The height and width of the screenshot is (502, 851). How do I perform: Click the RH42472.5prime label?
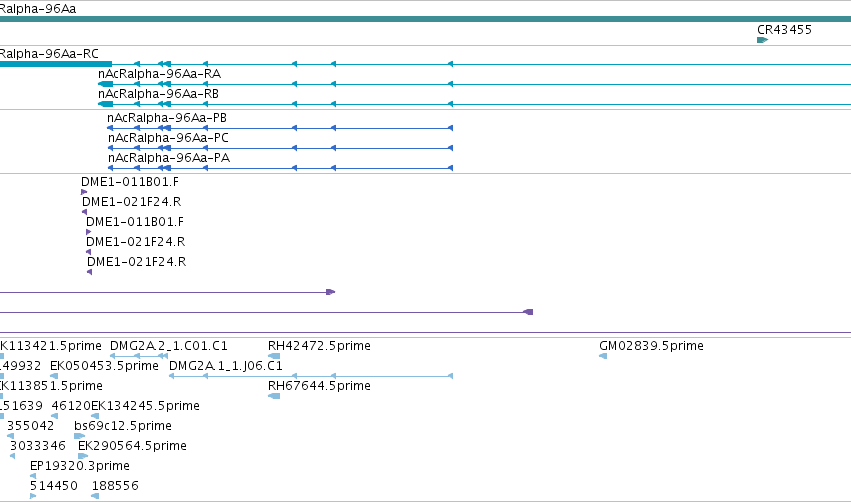[319, 346]
